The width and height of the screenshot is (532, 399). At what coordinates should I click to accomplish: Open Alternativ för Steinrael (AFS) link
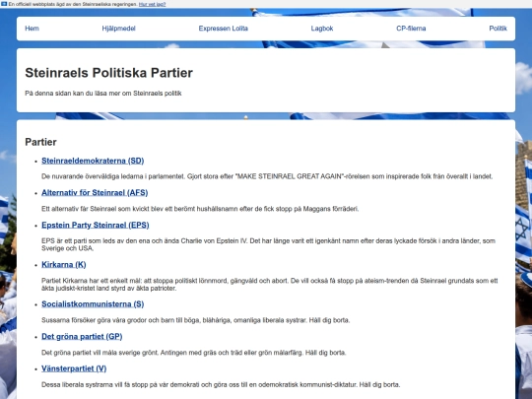pos(95,193)
